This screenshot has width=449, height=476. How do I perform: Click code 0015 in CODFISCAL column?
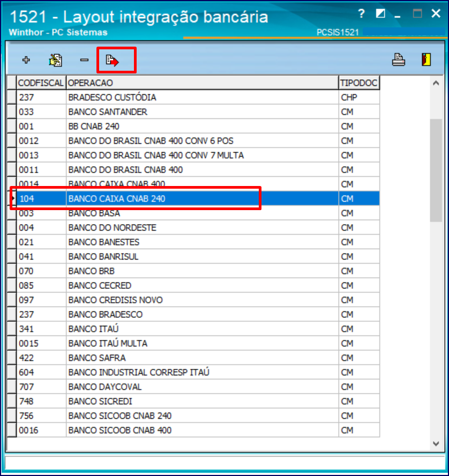[29, 344]
